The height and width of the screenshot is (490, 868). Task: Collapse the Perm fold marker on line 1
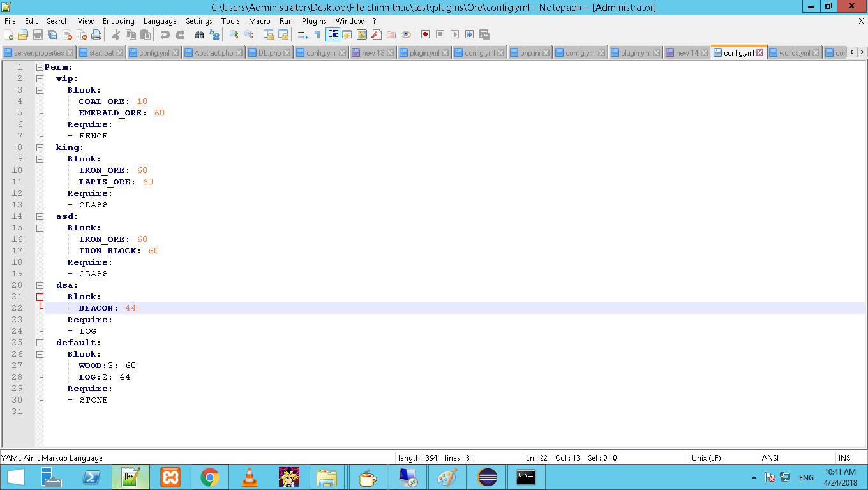click(40, 67)
